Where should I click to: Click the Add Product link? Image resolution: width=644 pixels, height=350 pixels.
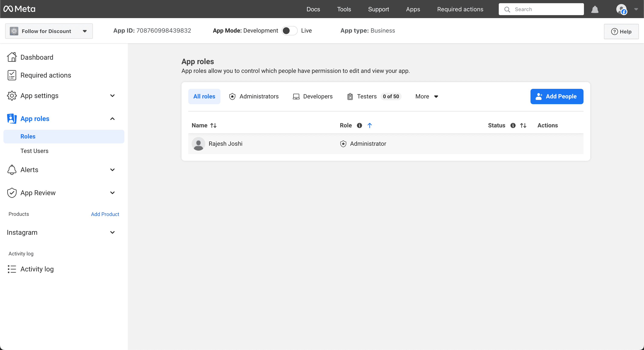[x=105, y=214]
